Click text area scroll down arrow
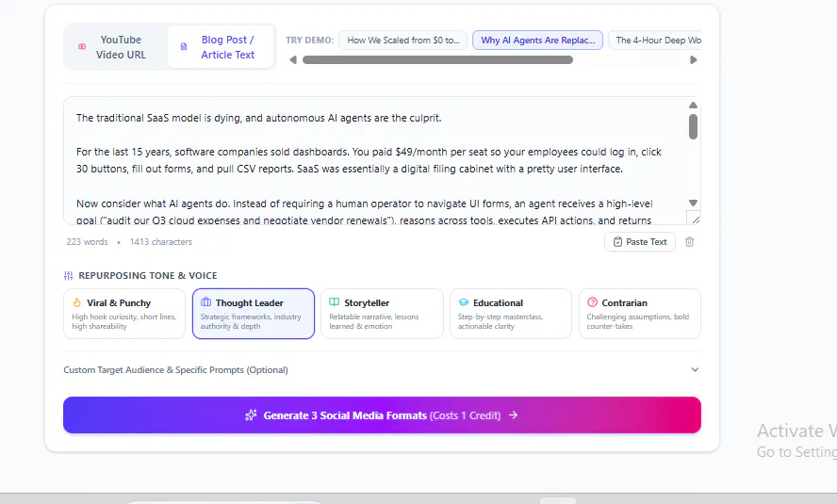 pyautogui.click(x=693, y=203)
